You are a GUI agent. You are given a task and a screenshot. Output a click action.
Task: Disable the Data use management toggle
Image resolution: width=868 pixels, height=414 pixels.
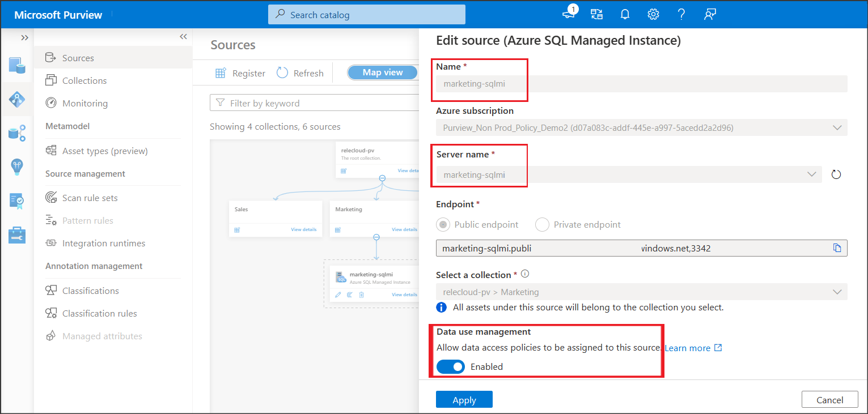(x=450, y=366)
